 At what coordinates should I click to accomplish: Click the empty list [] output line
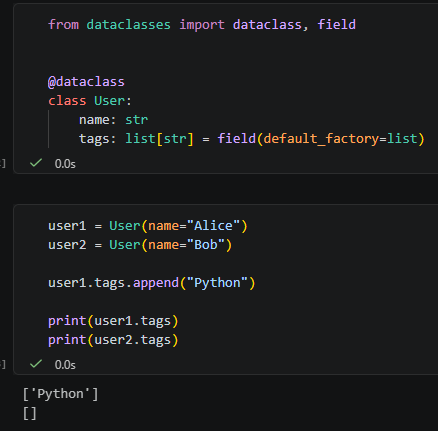click(x=30, y=413)
